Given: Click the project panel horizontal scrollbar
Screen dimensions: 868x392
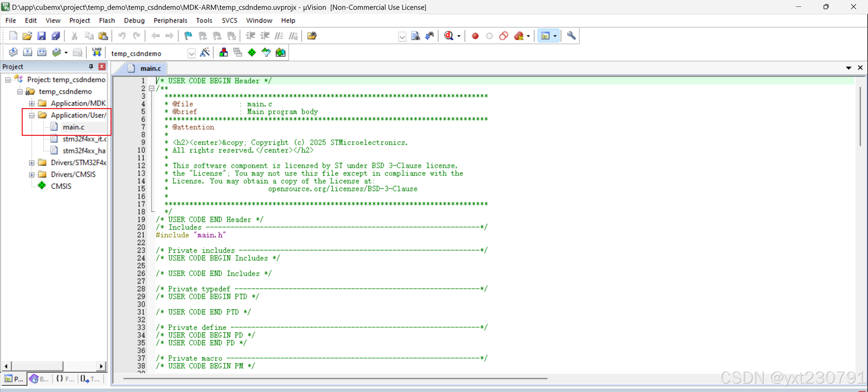Looking at the screenshot, I should [x=37, y=366].
